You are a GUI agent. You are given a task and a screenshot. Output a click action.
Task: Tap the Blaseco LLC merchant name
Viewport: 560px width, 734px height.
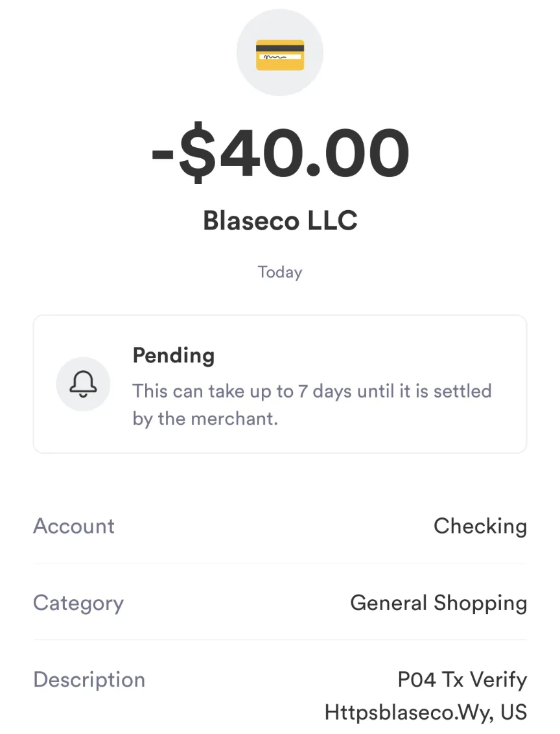(280, 220)
